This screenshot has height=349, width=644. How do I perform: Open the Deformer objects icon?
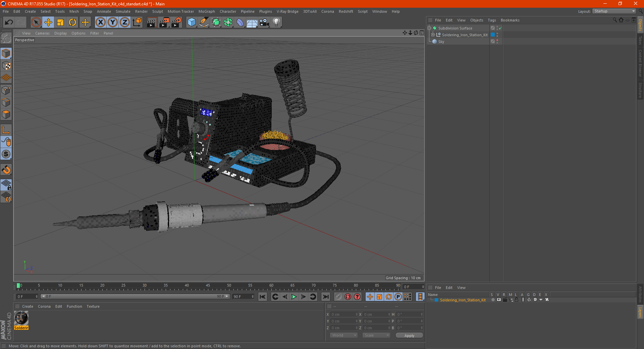pos(240,22)
